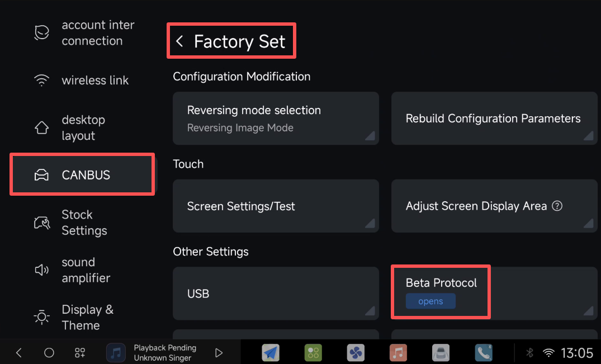
Task: Launch the fan climate control app
Action: [x=356, y=352]
